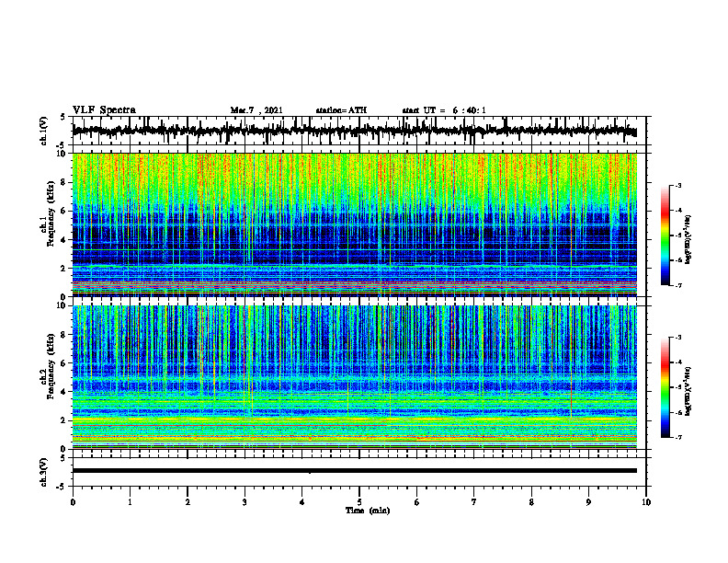Click time axis tick label "7"
728x563 pixels.
(474, 502)
